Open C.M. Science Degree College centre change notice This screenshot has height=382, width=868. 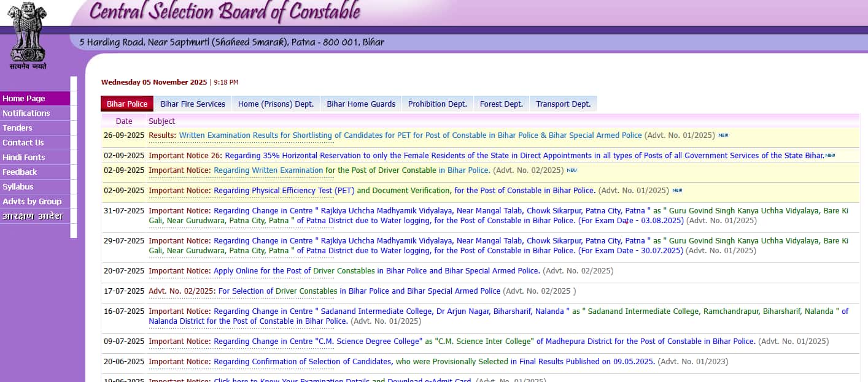coord(484,341)
